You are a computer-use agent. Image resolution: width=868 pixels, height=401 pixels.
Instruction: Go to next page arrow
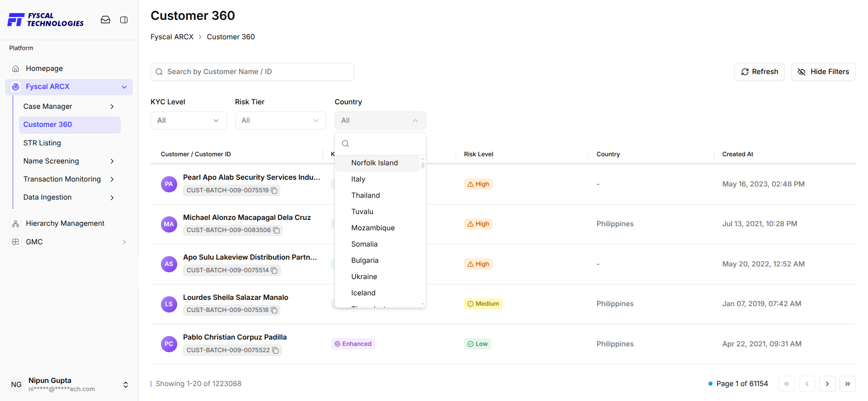pyautogui.click(x=827, y=384)
